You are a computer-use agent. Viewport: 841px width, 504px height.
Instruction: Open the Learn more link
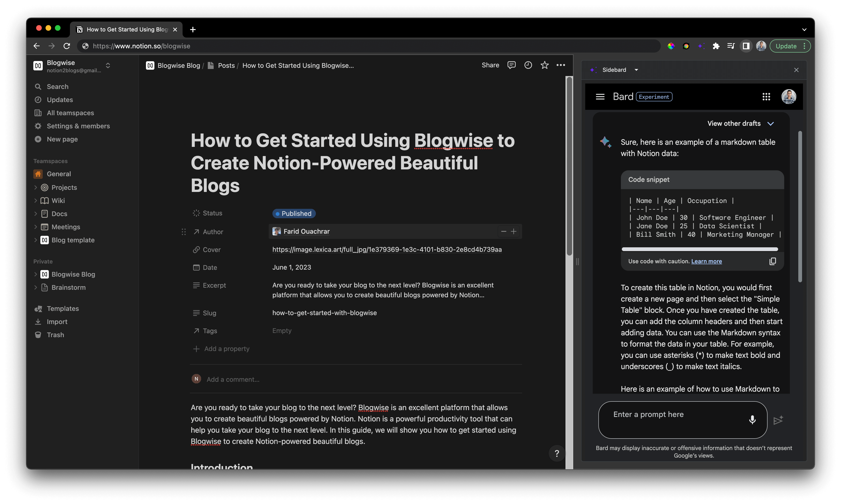(x=707, y=261)
